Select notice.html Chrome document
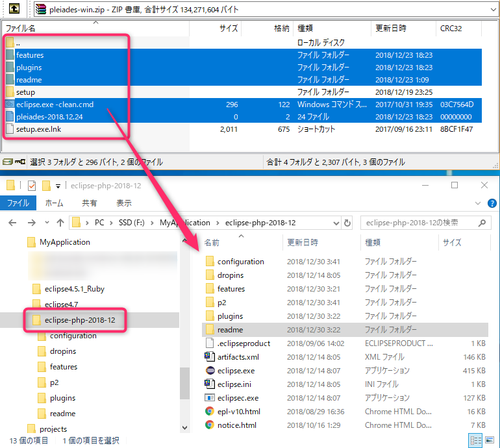The height and width of the screenshot is (448, 500). (x=345, y=425)
